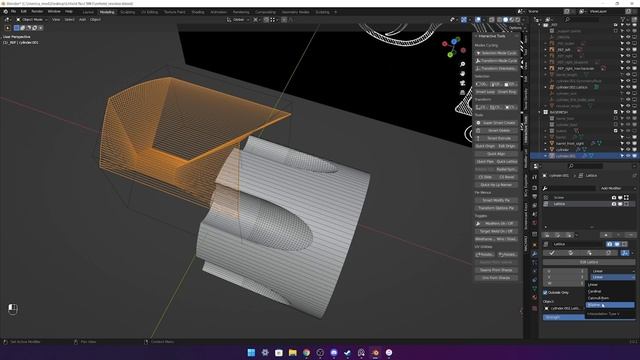Click the Smart Delete button
This screenshot has height=360, width=640.
pyautogui.click(x=496, y=131)
